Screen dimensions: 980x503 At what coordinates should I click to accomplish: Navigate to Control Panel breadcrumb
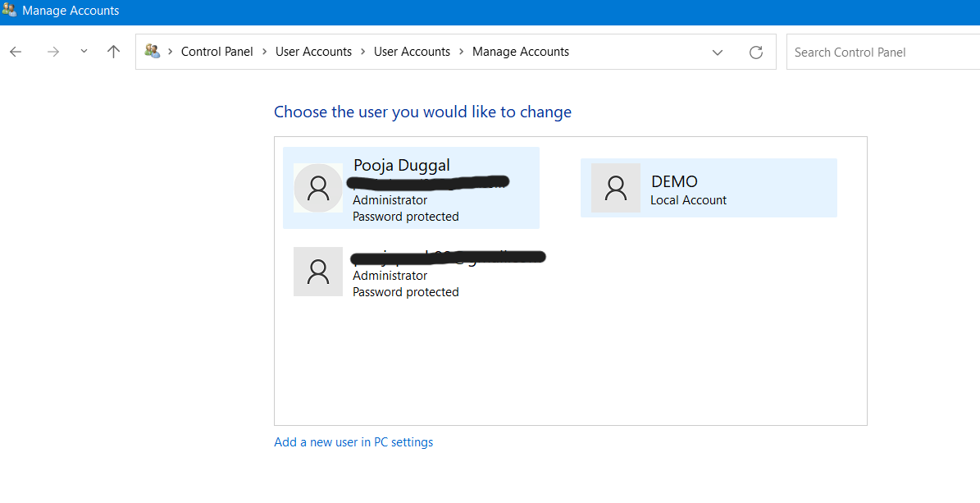tap(217, 52)
